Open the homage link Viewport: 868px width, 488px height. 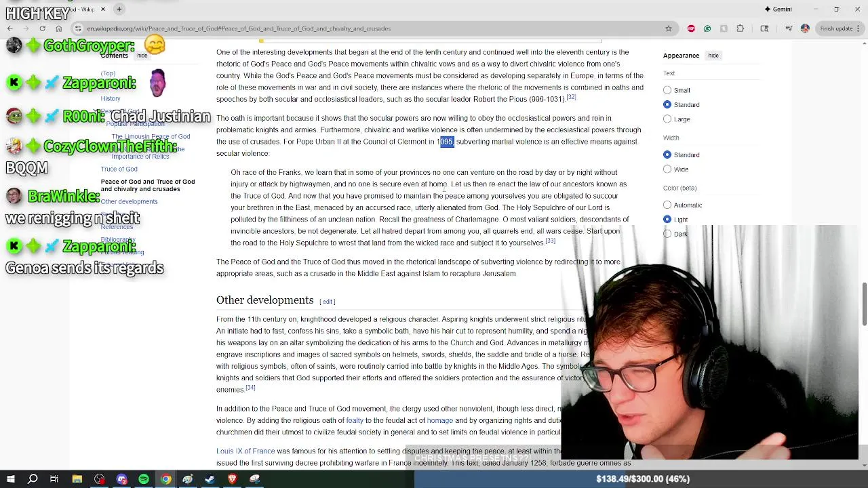point(439,420)
